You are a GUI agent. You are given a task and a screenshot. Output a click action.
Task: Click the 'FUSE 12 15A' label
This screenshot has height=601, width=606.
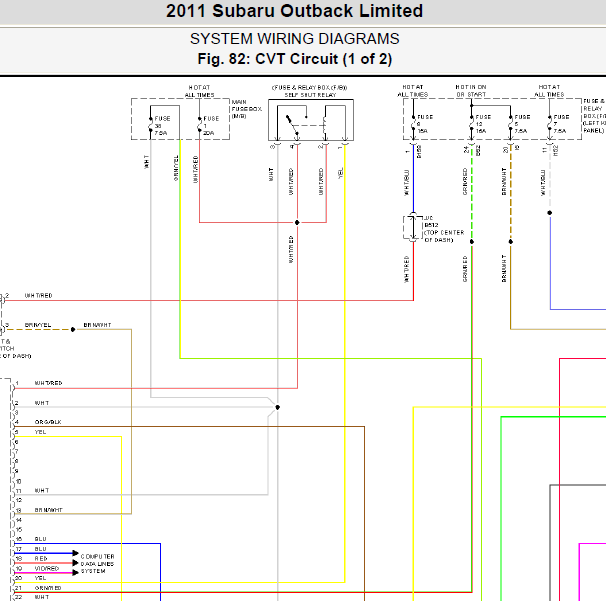click(483, 124)
